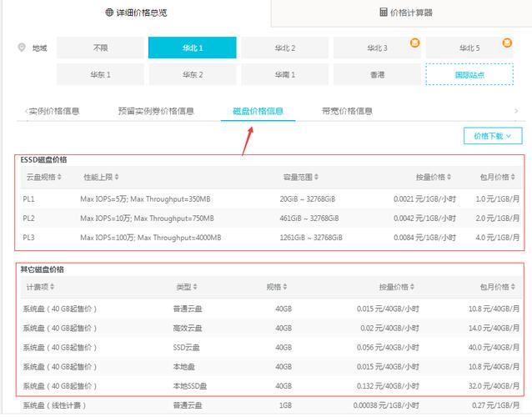The width and height of the screenshot is (532, 417).
Task: Open the 详细价格总览 tab
Action: pyautogui.click(x=137, y=13)
